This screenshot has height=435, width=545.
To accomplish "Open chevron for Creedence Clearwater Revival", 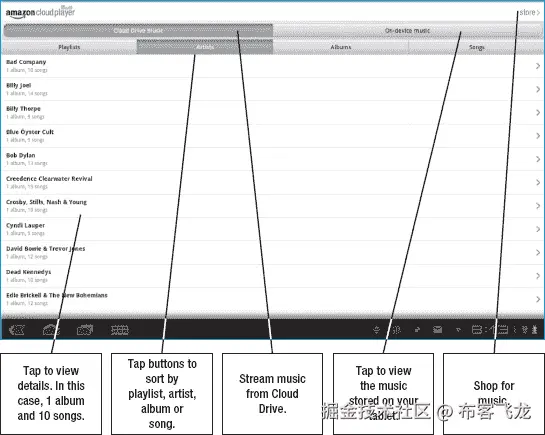I will click(x=538, y=182).
